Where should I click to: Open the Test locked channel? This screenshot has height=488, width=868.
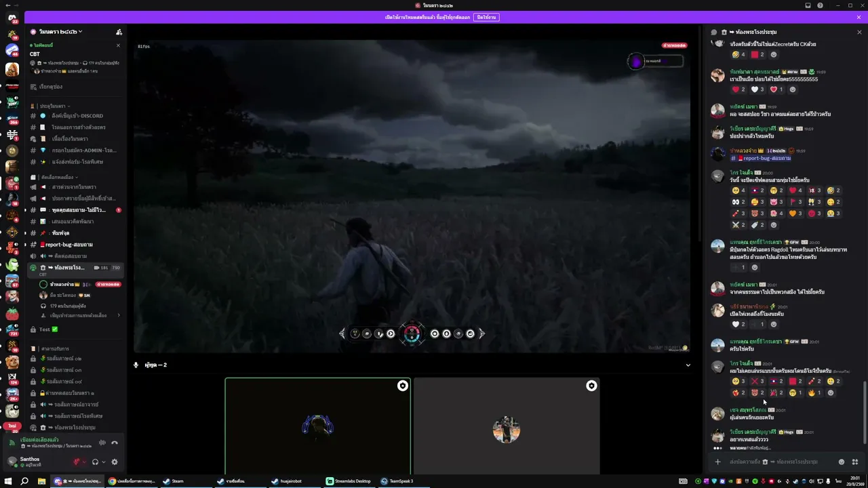[75, 329]
